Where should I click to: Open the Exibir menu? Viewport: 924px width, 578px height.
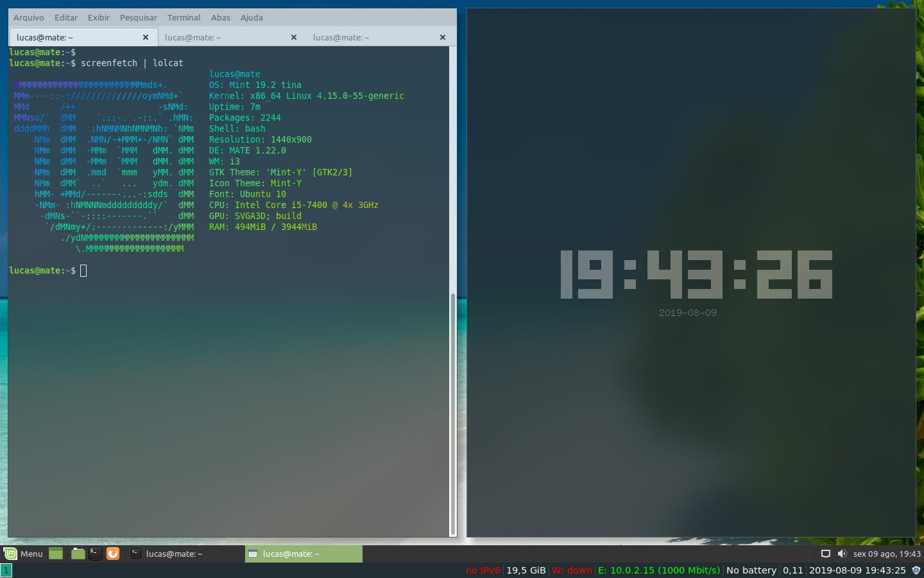tap(99, 17)
